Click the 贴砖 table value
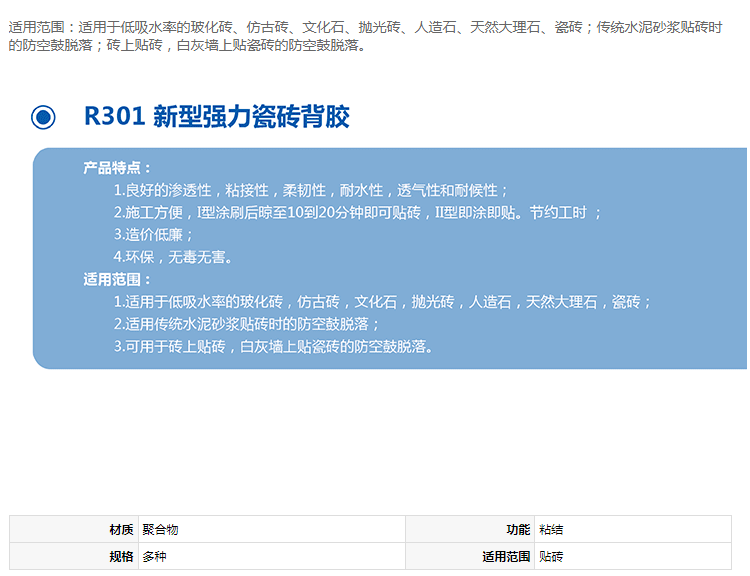 pos(551,556)
